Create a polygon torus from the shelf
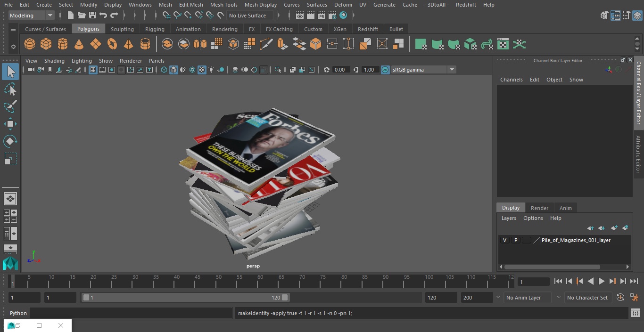Viewport: 644px width, 332px height. (112, 44)
